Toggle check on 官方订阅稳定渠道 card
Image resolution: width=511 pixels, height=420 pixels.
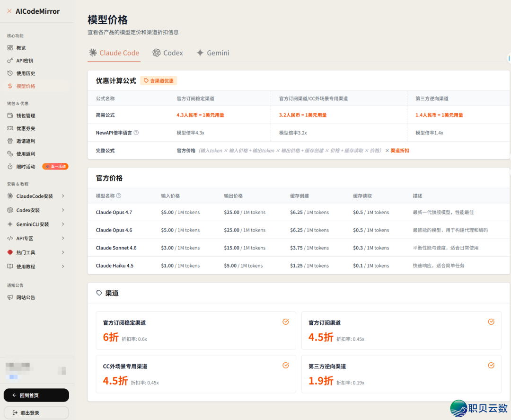coord(285,322)
